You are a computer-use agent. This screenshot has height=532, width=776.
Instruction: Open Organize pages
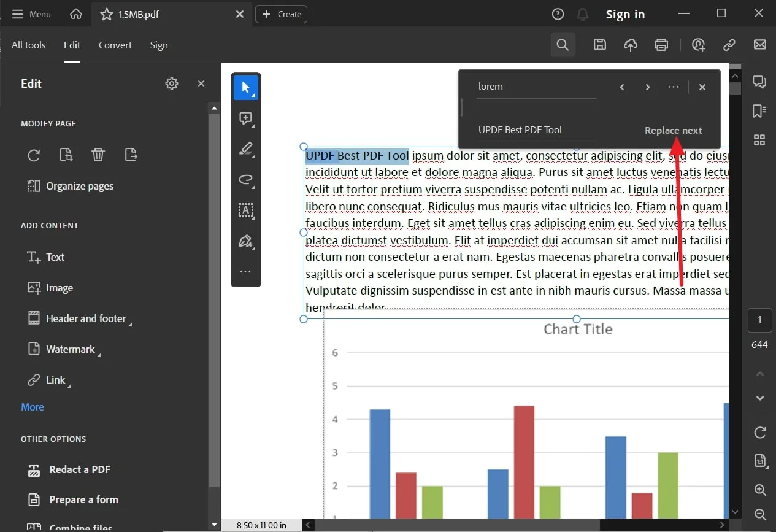71,186
